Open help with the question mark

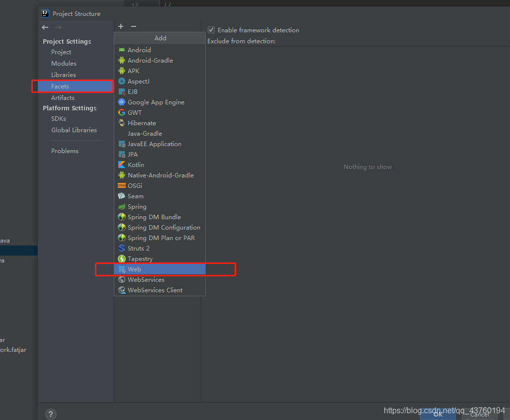coord(51,414)
